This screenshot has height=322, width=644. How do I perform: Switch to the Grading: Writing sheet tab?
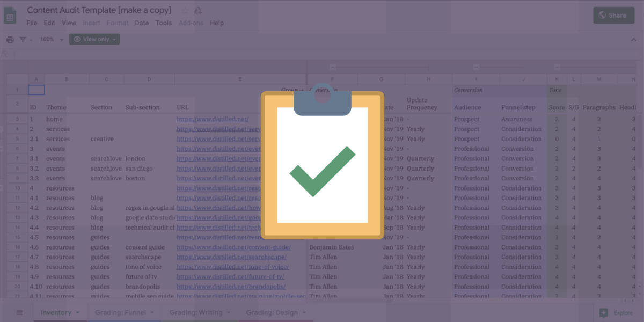point(196,312)
